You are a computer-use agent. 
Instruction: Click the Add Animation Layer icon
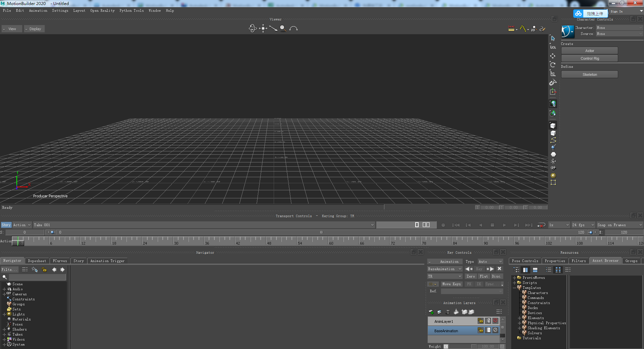pyautogui.click(x=431, y=312)
